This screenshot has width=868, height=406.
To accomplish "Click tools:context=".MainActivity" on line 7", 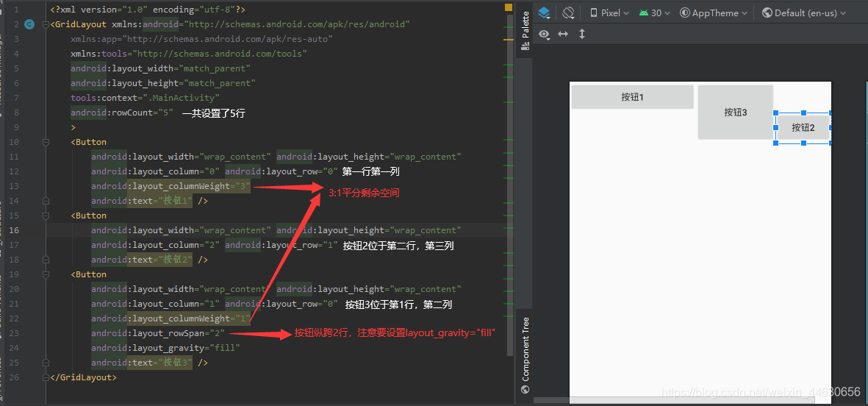I will tap(145, 98).
